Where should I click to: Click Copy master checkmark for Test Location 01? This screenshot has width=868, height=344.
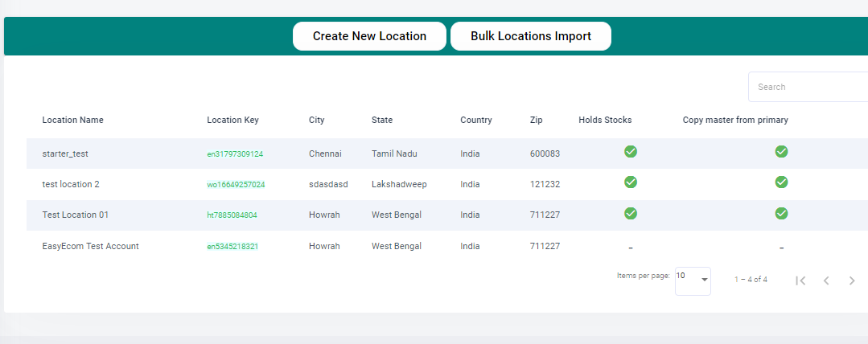pos(781,213)
